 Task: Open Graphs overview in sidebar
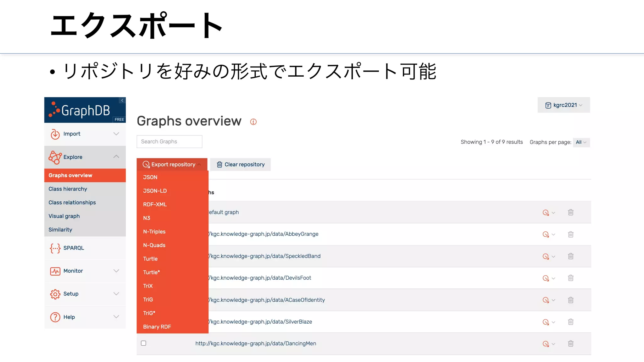pyautogui.click(x=85, y=175)
